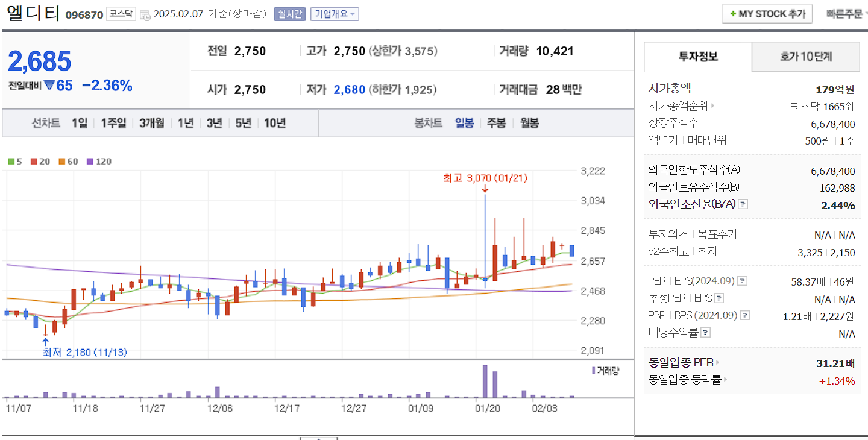Click the BPS(2024.09) question mark icon
Image resolution: width=868 pixels, height=440 pixels.
click(746, 316)
